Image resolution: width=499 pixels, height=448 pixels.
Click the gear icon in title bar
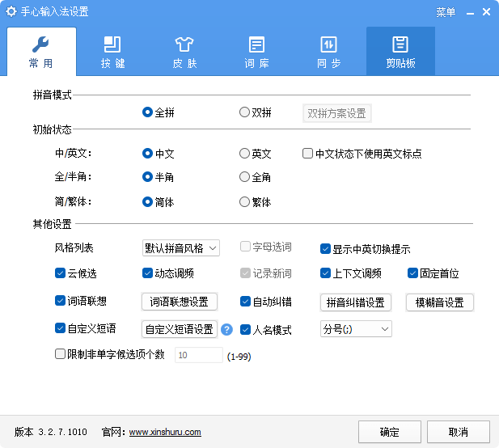(11, 12)
